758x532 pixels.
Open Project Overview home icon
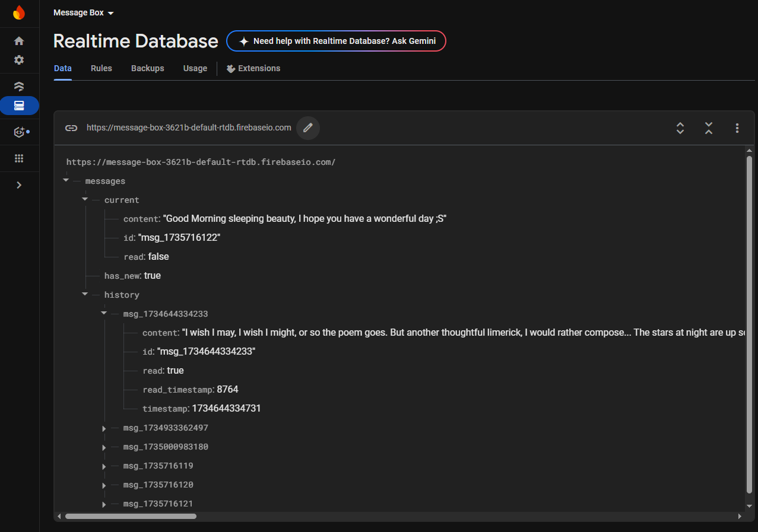click(x=19, y=41)
